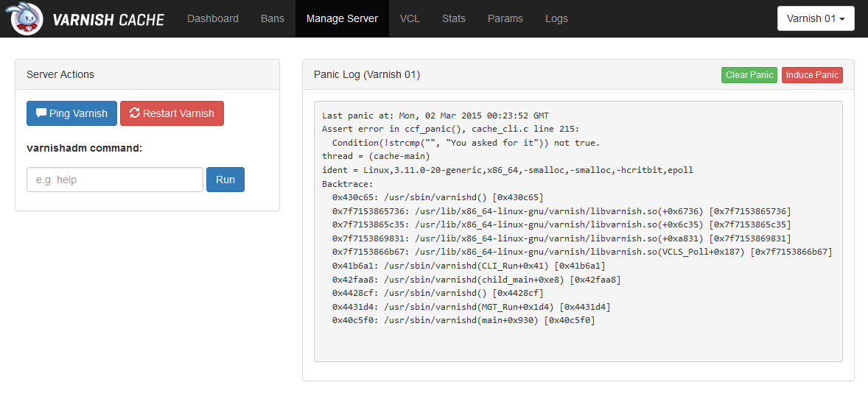Click the 0x7f7153865c35 backtrace line
The image size is (868, 407).
click(561, 224)
